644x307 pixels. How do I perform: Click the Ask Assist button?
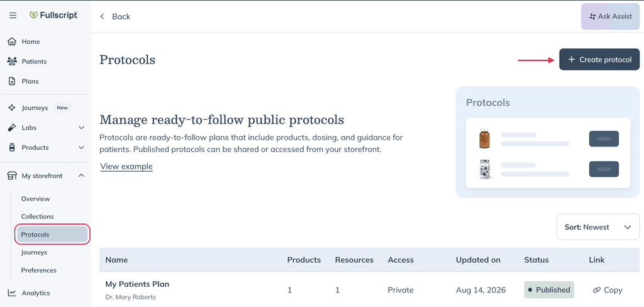point(610,16)
